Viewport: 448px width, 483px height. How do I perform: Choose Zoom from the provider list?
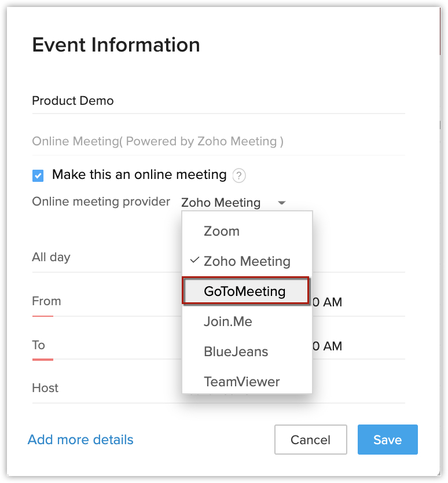pyautogui.click(x=222, y=231)
